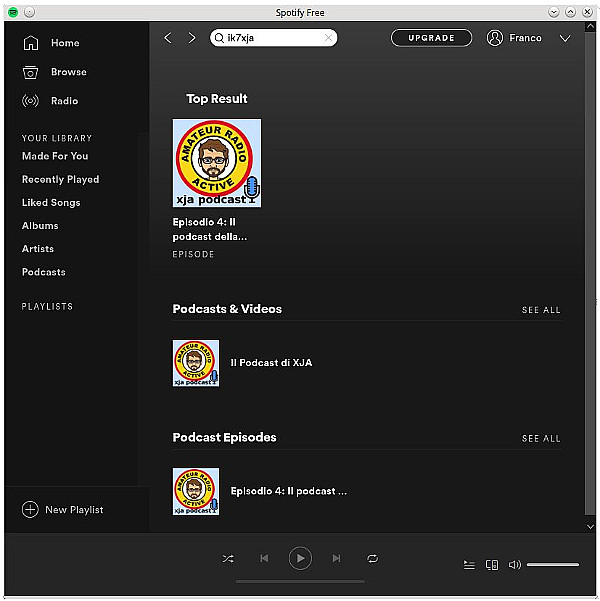Skip to next track
The image size is (600, 601).
point(336,558)
